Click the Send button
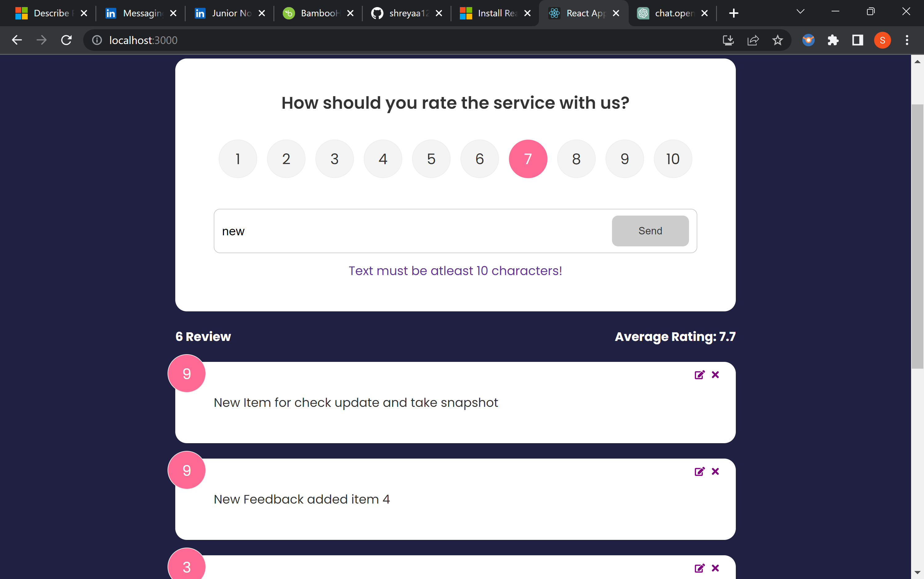Screen dimensions: 924x579 (x=650, y=231)
